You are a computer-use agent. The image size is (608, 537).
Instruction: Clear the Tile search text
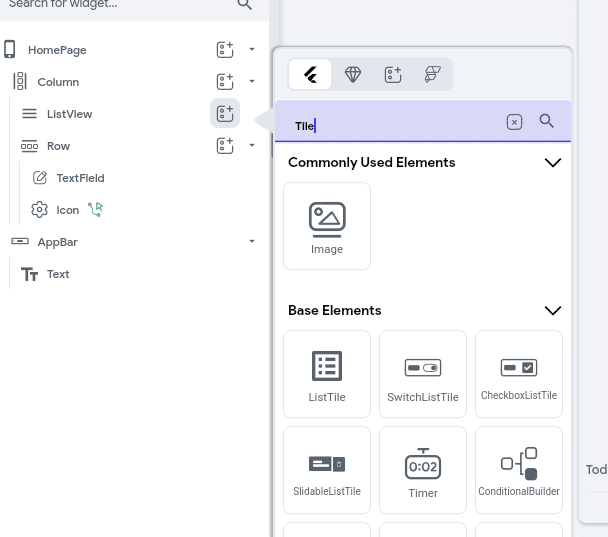(515, 122)
